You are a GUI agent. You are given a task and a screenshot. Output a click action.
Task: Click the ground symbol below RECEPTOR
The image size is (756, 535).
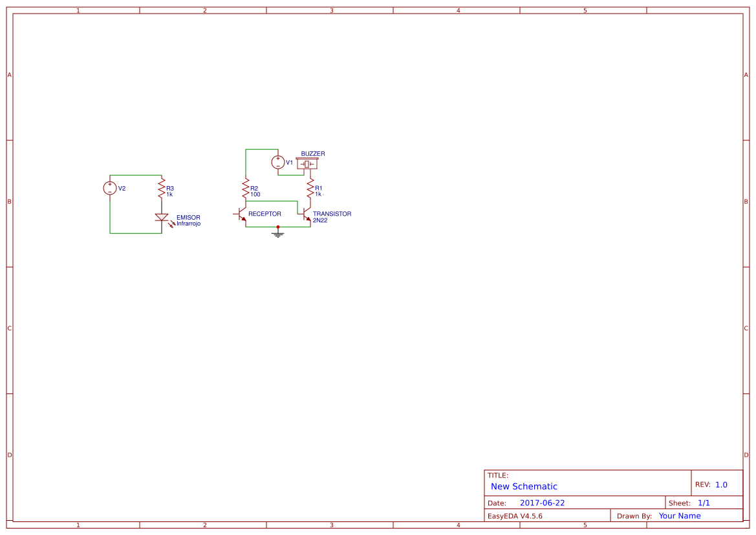tap(278, 235)
